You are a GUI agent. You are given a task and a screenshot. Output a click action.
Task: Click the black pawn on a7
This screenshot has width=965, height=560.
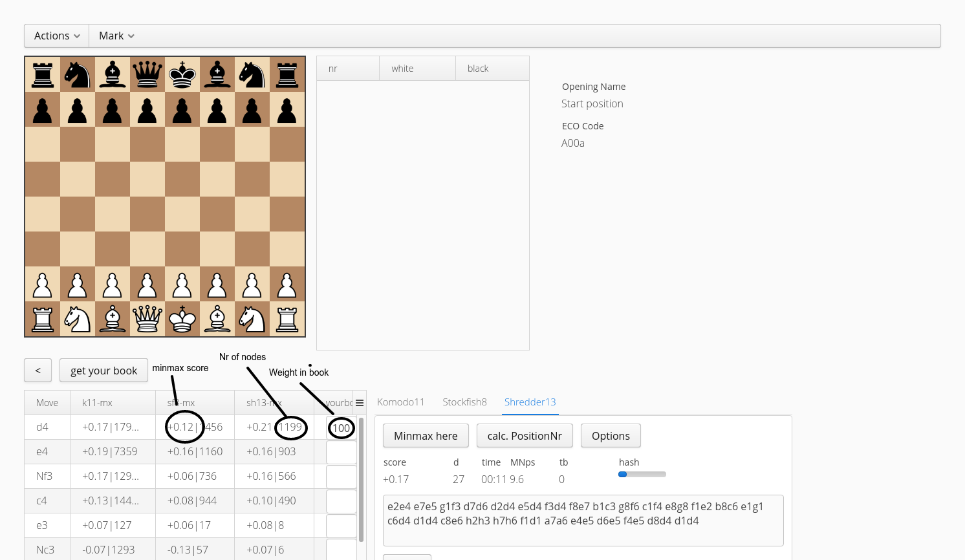click(43, 109)
